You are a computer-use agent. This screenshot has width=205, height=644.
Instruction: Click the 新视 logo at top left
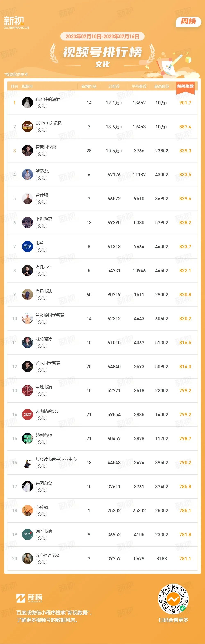(16, 23)
